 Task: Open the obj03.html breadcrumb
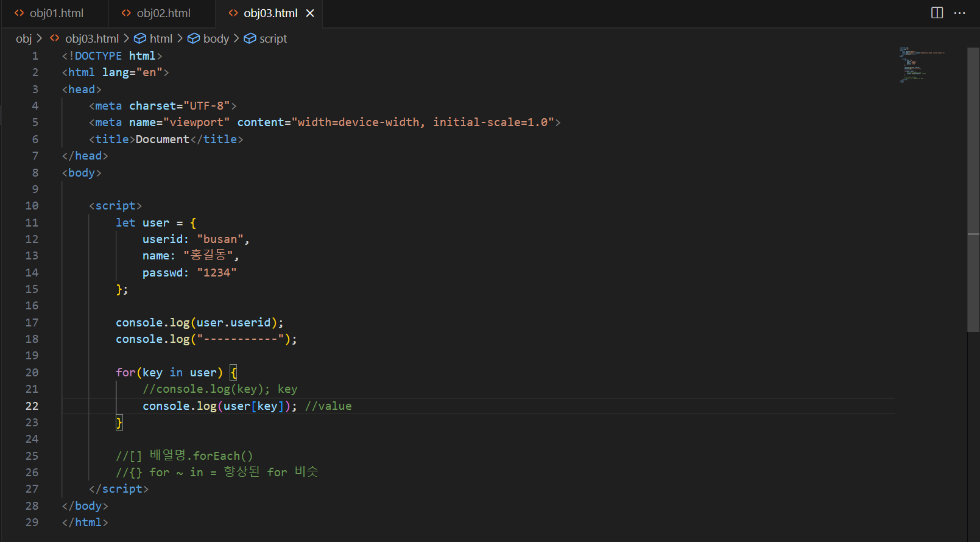point(92,39)
